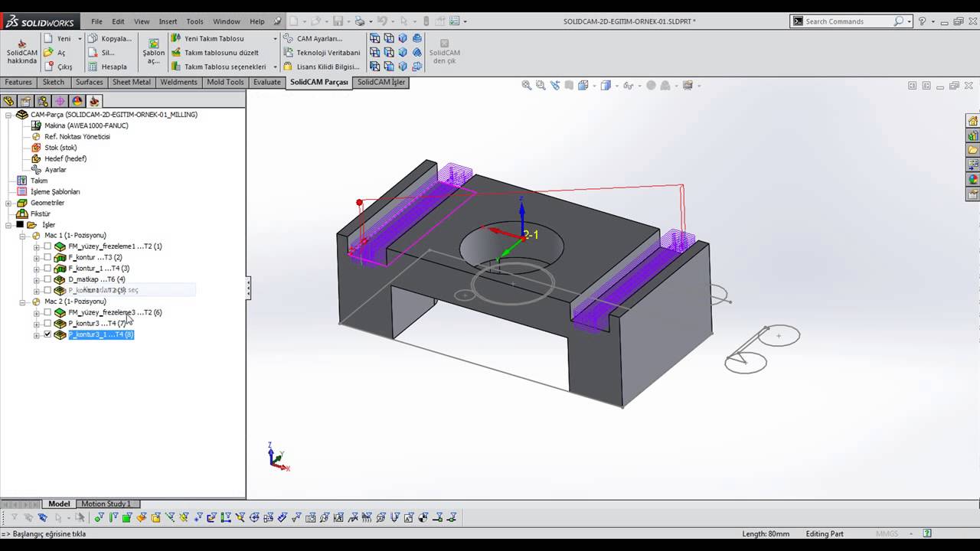
Task: Open the Insert menu
Action: coord(168,21)
